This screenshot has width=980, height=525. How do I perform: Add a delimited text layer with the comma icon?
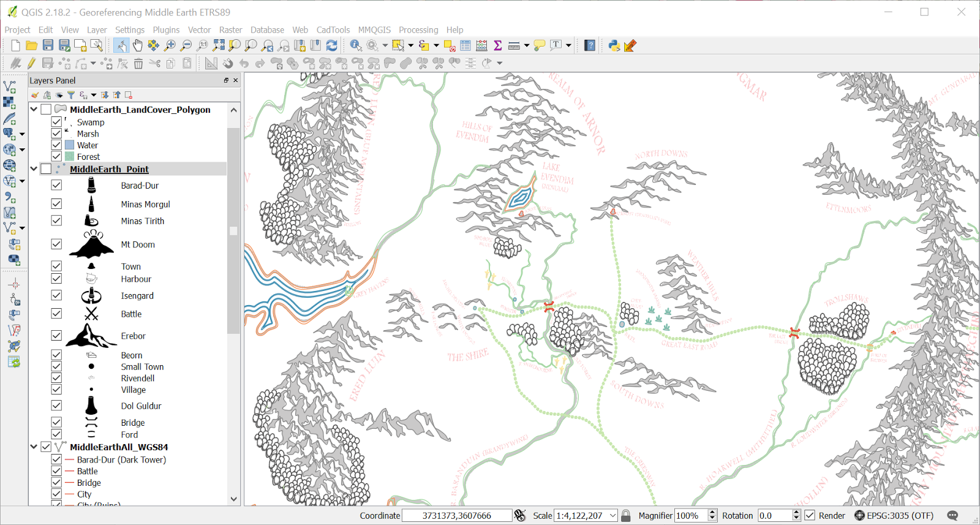[x=10, y=197]
